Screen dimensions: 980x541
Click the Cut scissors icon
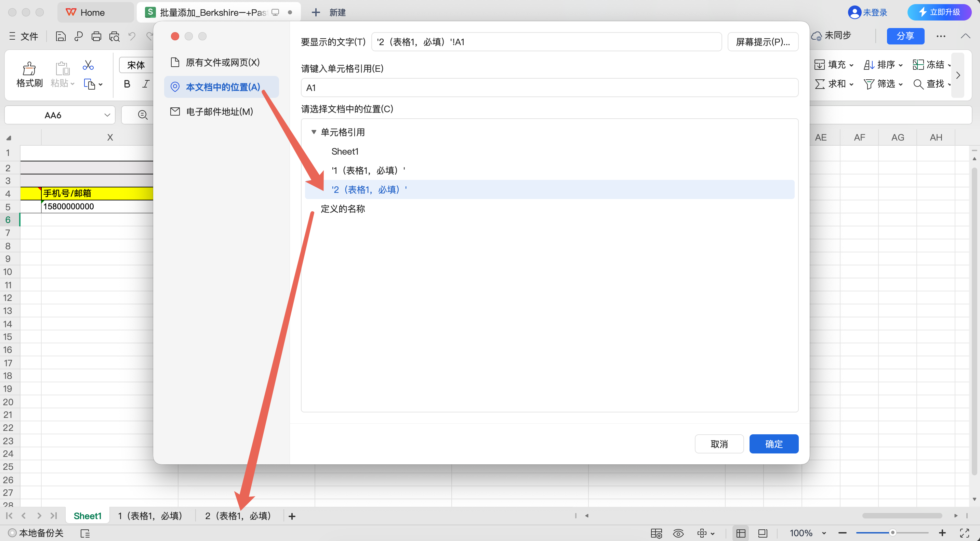click(88, 65)
